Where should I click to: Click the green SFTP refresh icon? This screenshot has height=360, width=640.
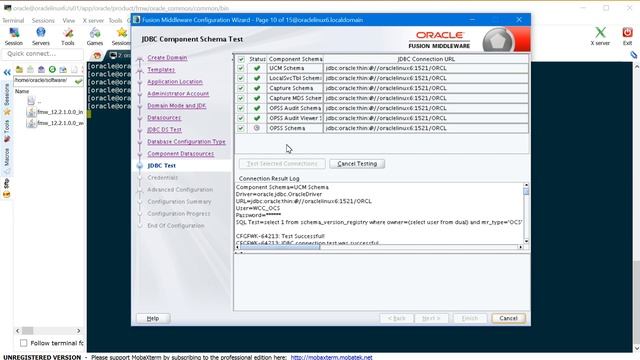(52, 69)
